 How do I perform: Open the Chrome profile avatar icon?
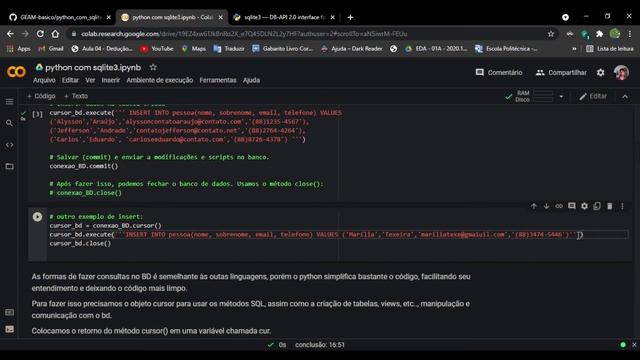tap(615, 33)
